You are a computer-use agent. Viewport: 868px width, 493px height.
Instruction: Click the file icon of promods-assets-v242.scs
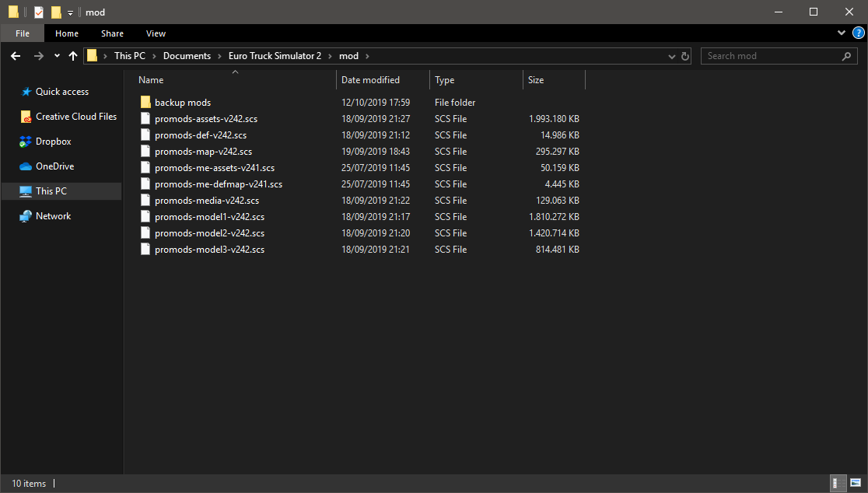(145, 118)
